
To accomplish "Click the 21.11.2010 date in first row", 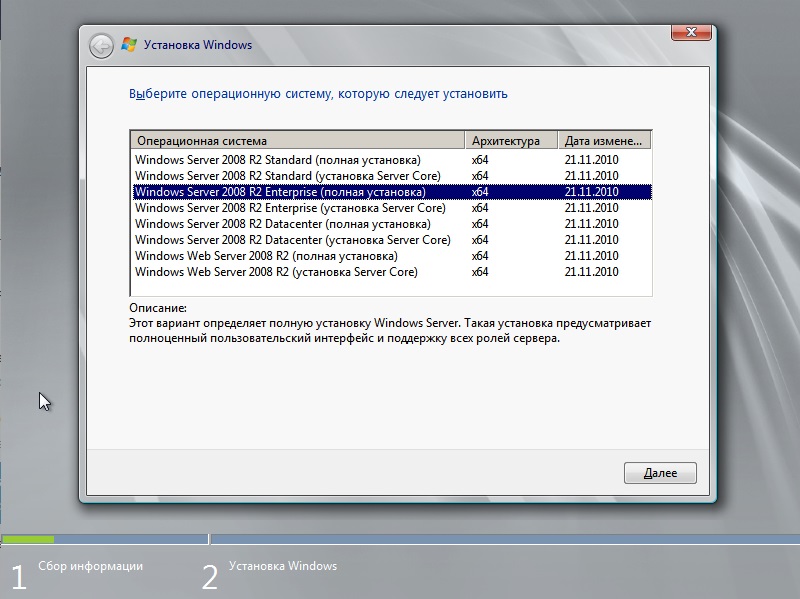I will (x=591, y=160).
